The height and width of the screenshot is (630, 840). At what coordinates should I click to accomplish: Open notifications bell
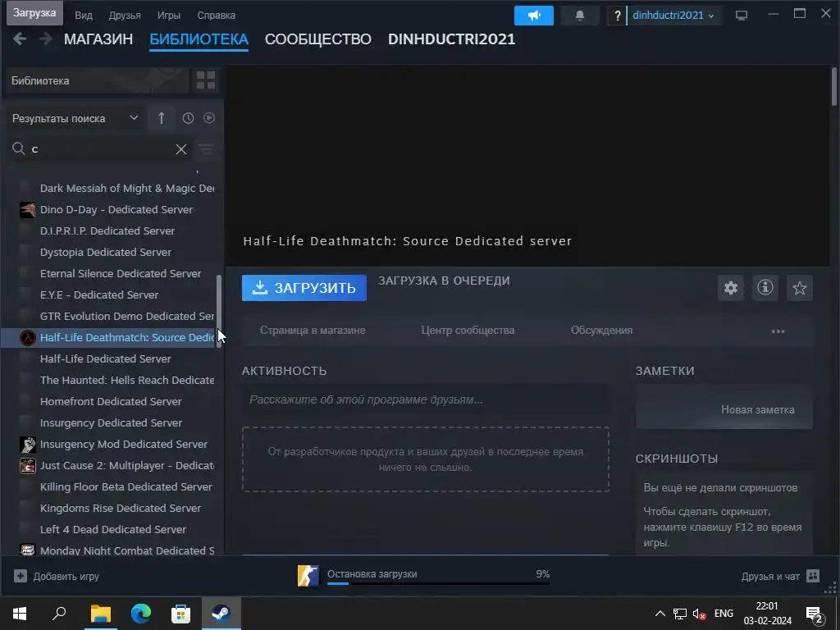(x=580, y=16)
